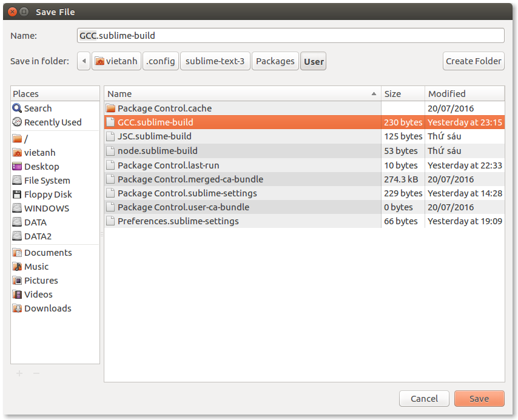Image resolution: width=518 pixels, height=420 pixels.
Task: Select the File System entry icon
Action: [x=18, y=180]
